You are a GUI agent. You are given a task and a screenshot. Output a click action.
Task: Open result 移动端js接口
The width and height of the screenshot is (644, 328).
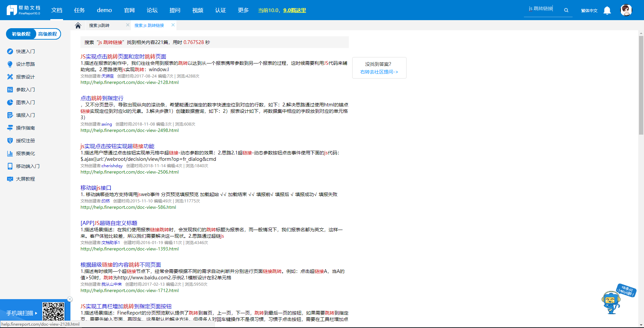96,188
